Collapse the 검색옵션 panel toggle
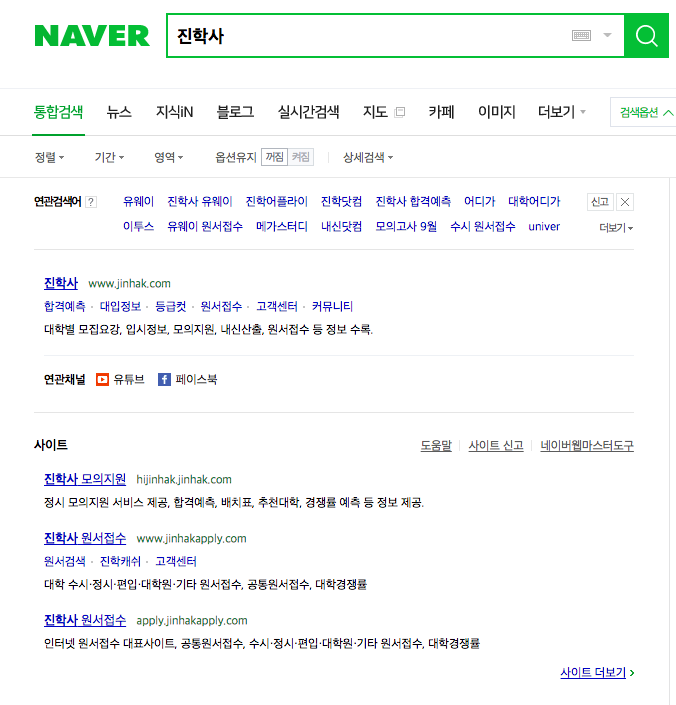This screenshot has height=705, width=676. 645,112
